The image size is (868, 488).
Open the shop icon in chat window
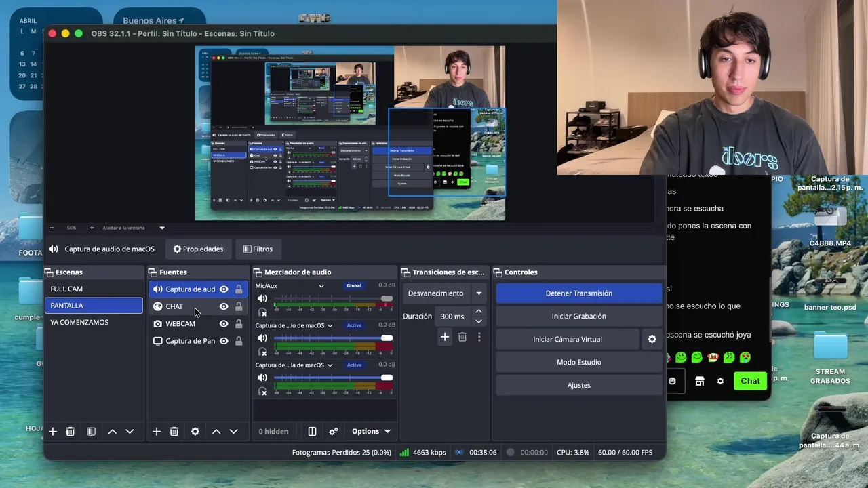700,381
